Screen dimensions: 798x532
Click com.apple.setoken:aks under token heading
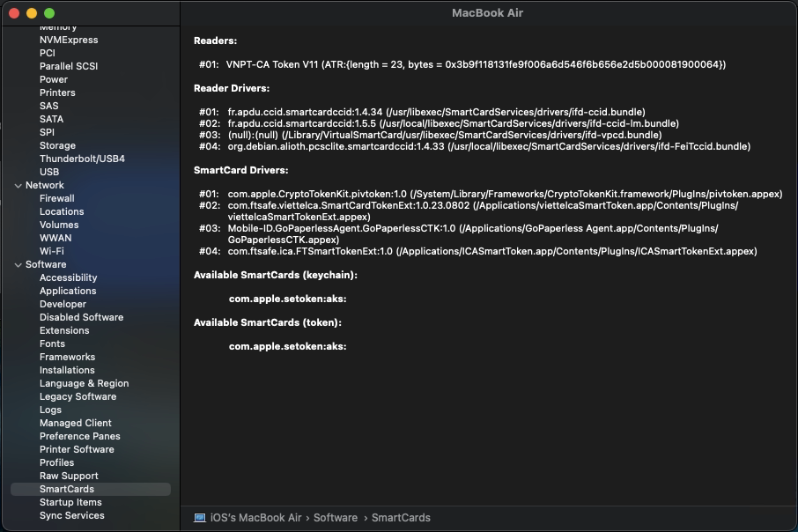tap(287, 347)
